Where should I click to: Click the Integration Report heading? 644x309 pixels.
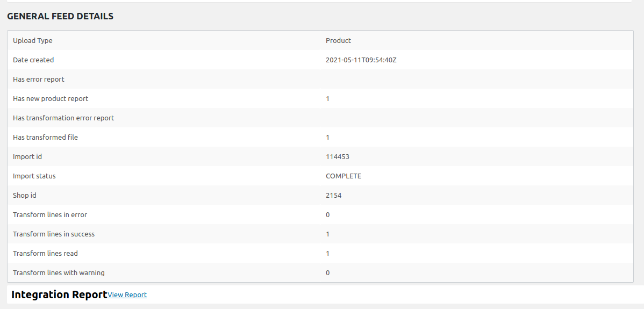[59, 294]
